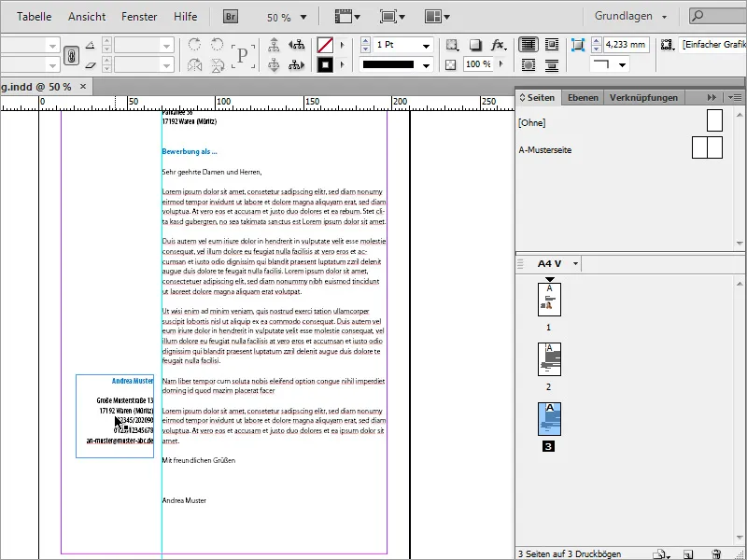Click the shear angle icon

pyautogui.click(x=90, y=65)
